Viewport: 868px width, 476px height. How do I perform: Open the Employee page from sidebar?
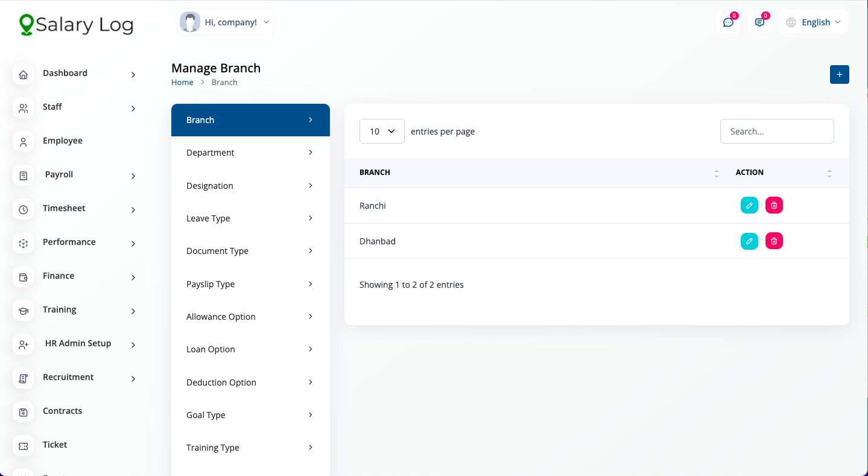point(62,141)
